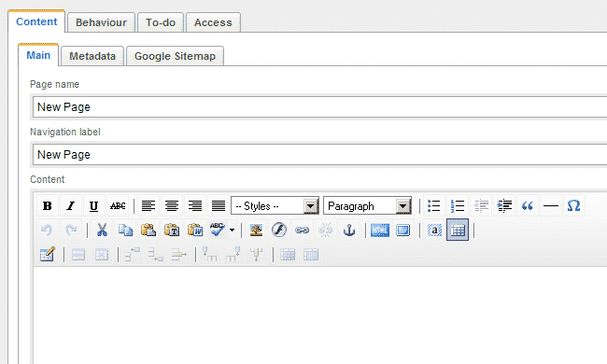607x364 pixels.
Task: Toggle visual aid guidelines
Action: coord(458,231)
